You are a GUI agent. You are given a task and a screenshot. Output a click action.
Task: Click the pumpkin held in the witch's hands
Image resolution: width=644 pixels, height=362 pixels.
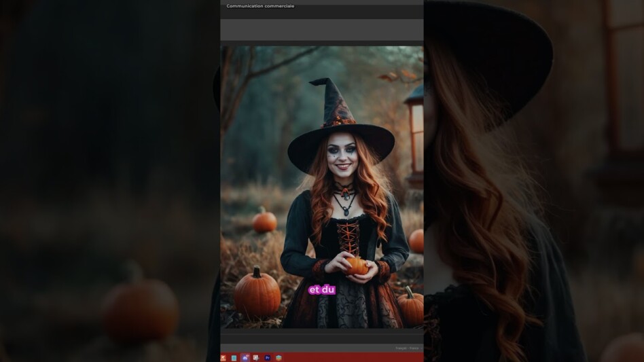(357, 266)
